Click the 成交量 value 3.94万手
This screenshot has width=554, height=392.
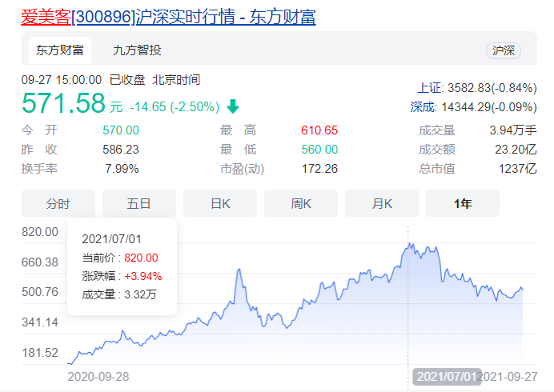click(x=513, y=130)
